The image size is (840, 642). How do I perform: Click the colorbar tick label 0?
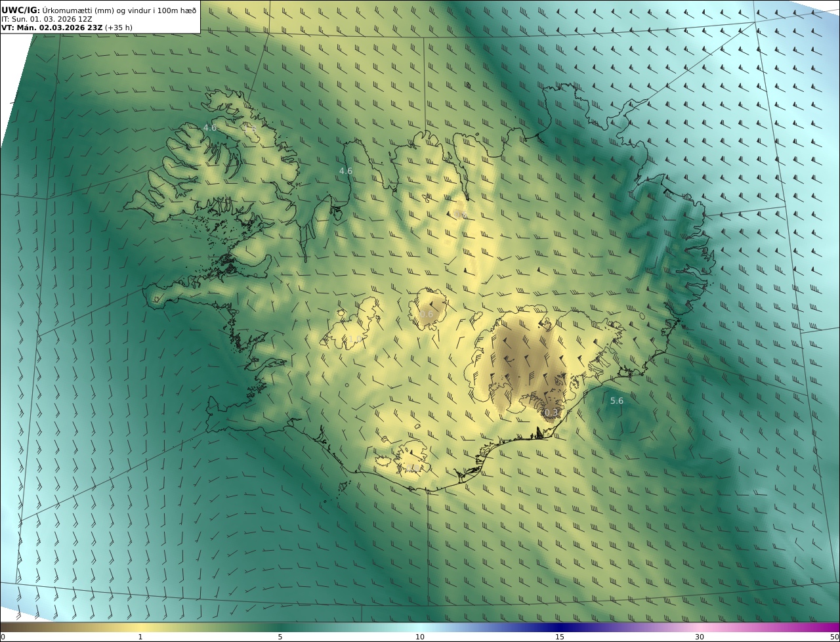coord(3,637)
